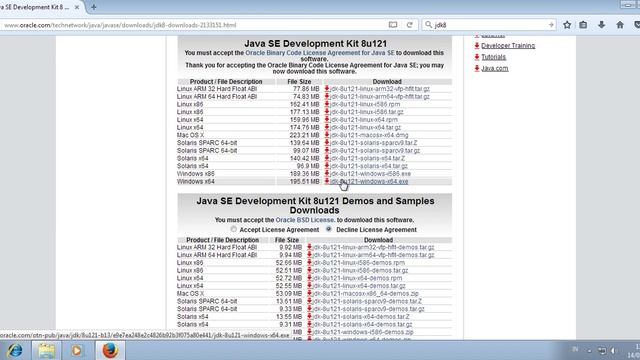Screen dimensions: 640x360
Task: Click 'Java SE Development Kit 8u121' heading
Action: [x=316, y=44]
